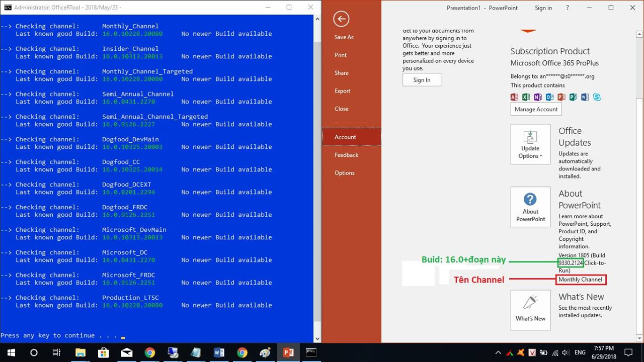Click scroll up arrow in OfficeRTool window
This screenshot has width=644, height=362.
317,19
